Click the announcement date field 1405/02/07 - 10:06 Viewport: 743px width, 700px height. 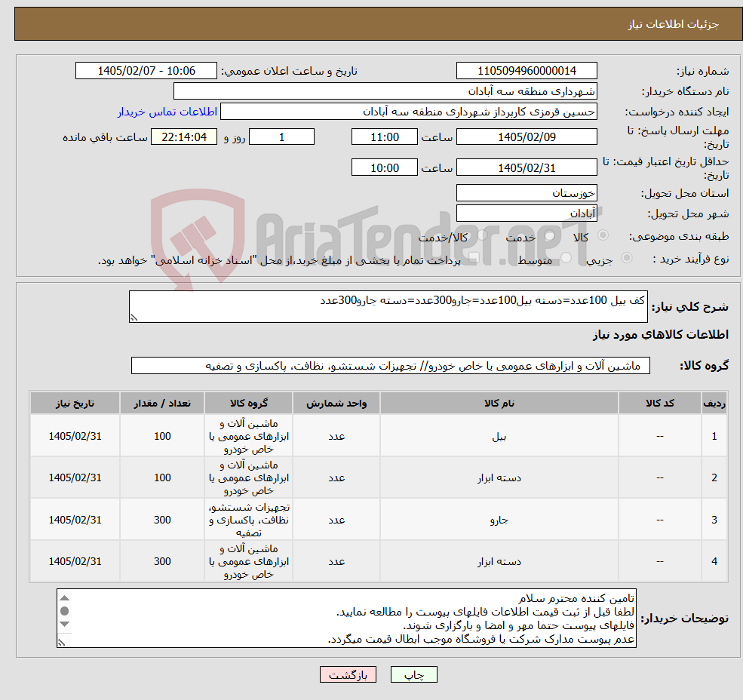coord(146,71)
